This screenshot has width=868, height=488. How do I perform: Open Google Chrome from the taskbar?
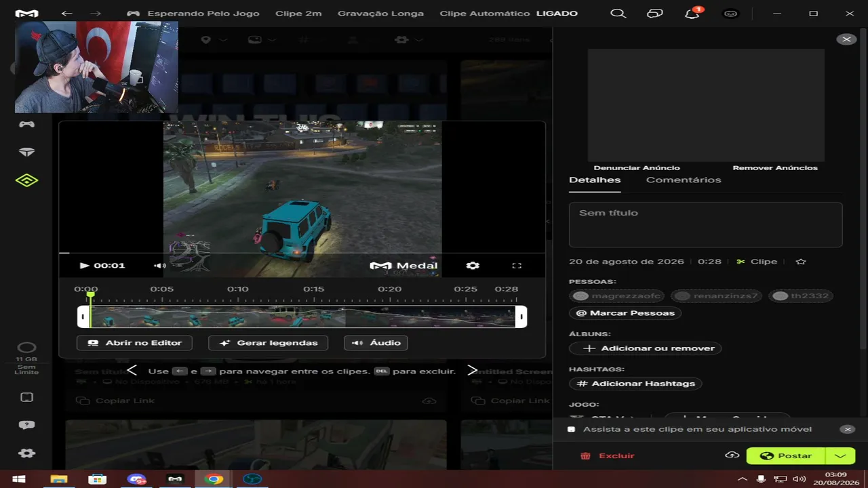click(214, 479)
